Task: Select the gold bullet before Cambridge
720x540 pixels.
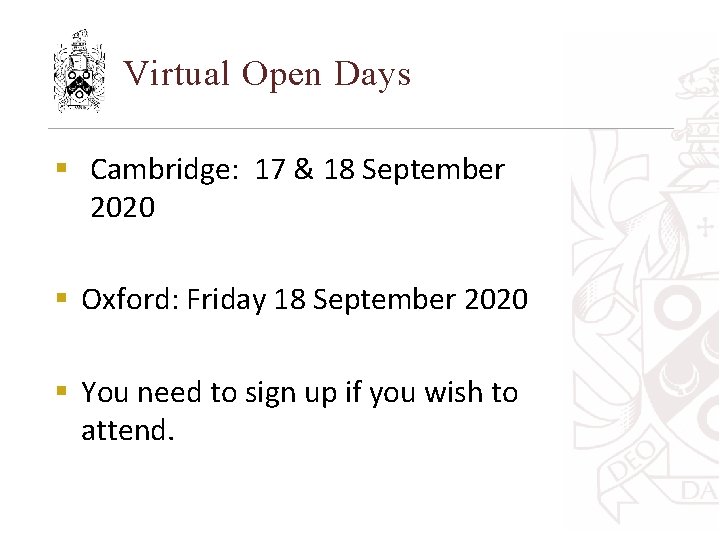Action: [x=62, y=167]
